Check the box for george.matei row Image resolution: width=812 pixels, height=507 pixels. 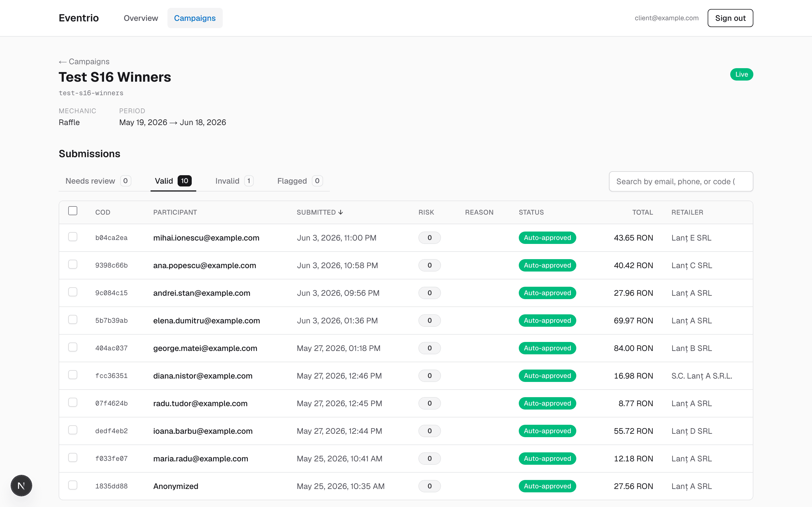tap(73, 347)
